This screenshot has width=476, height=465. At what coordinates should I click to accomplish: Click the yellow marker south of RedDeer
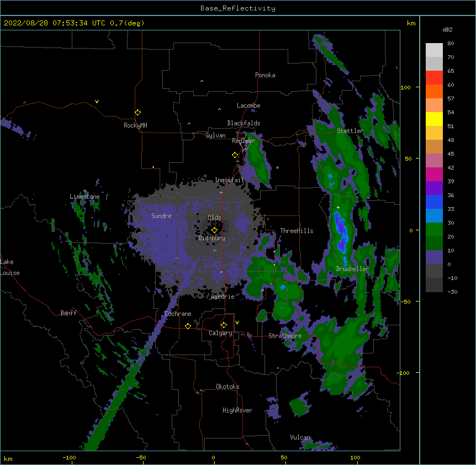(235, 155)
